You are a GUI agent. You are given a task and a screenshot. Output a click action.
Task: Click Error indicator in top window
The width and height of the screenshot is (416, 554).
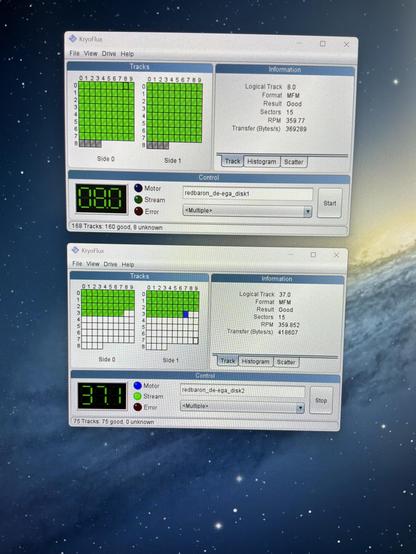pos(138,211)
